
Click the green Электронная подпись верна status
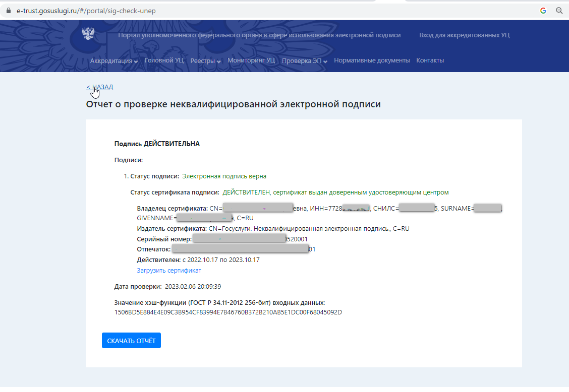click(224, 176)
